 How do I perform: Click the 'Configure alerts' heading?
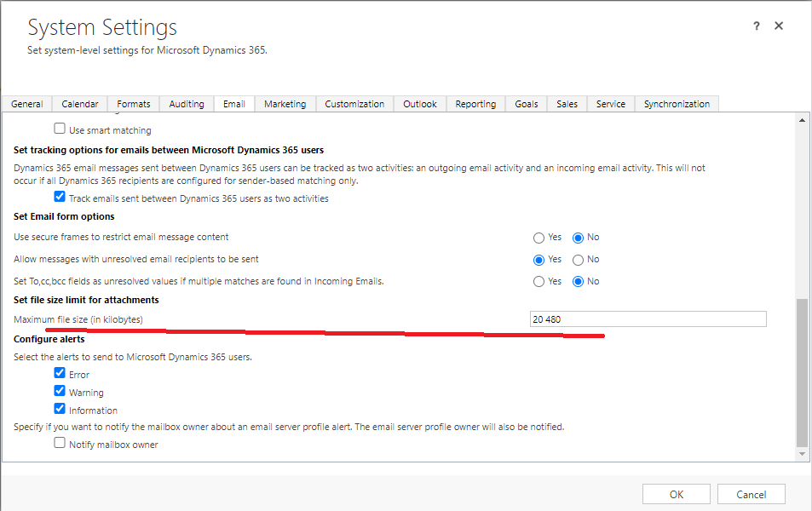click(49, 339)
